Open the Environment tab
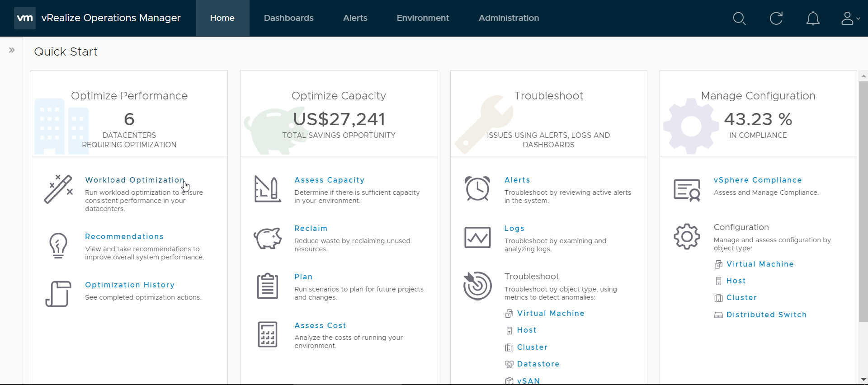Screen dimensions: 868x385 (423, 18)
